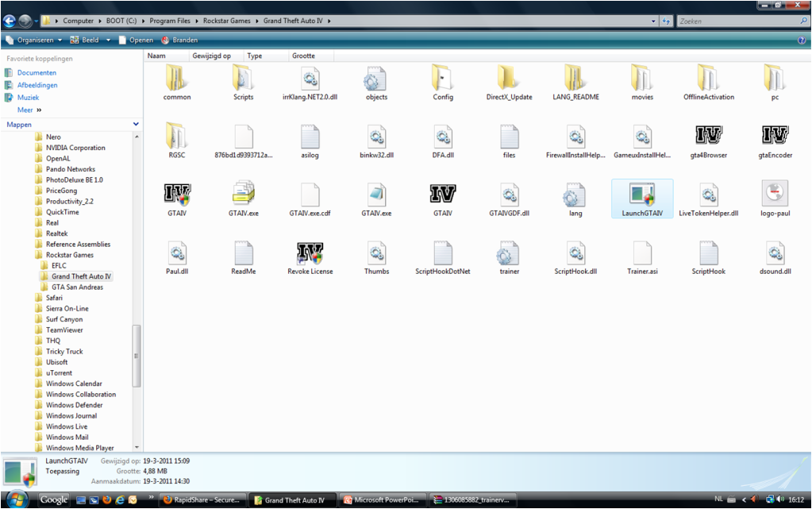Expand the arrow after Rockstar Games breadcrumb
The image size is (812, 509).
(x=257, y=21)
